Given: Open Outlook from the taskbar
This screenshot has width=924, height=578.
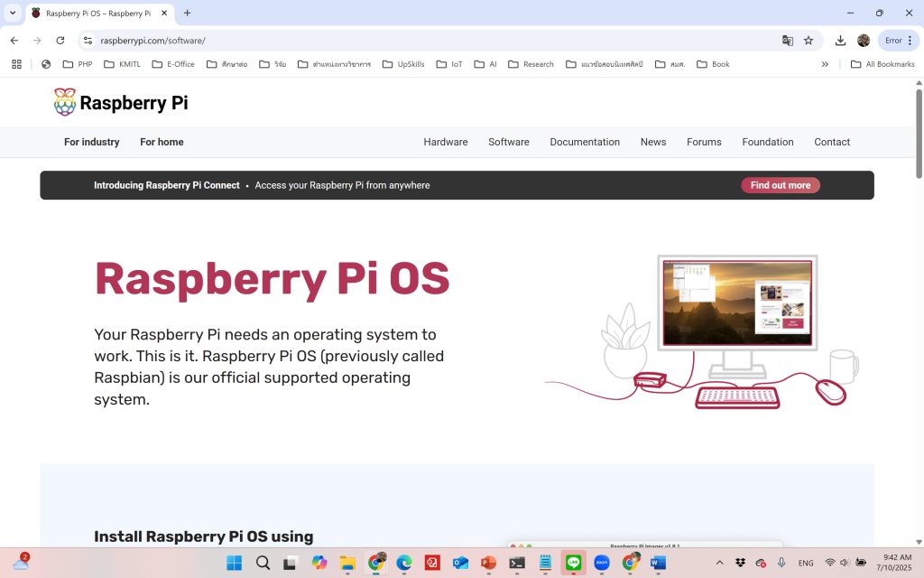Looking at the screenshot, I should coord(460,563).
